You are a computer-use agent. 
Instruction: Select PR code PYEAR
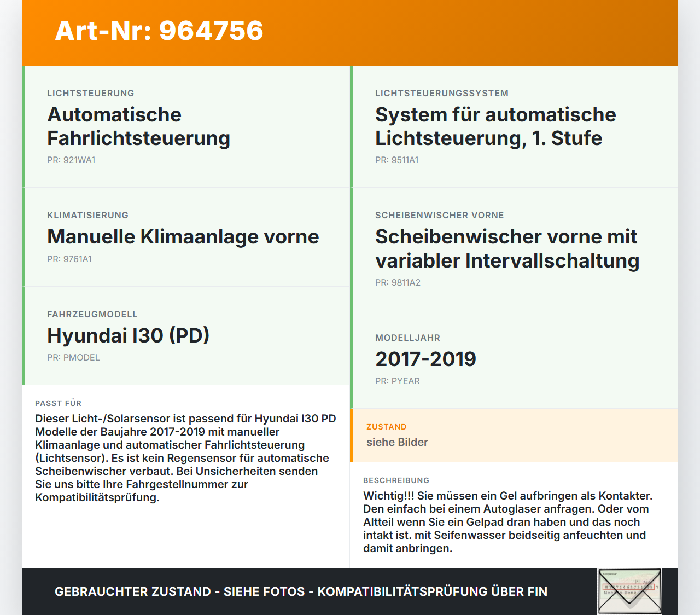[x=397, y=381]
